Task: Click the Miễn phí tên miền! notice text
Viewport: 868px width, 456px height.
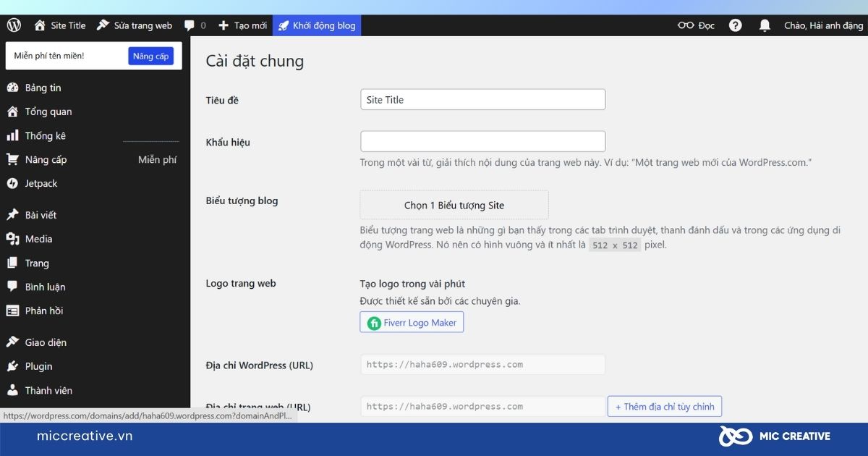Action: [x=49, y=56]
